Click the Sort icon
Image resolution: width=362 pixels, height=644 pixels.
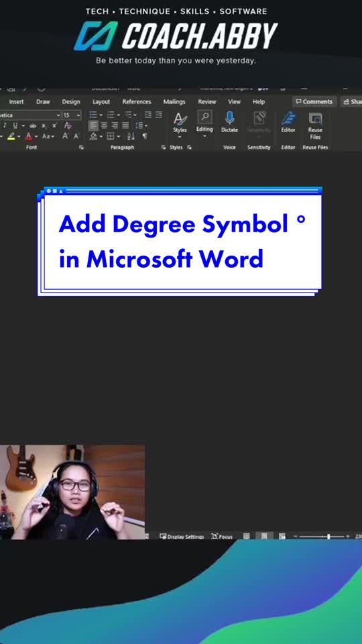click(x=131, y=136)
